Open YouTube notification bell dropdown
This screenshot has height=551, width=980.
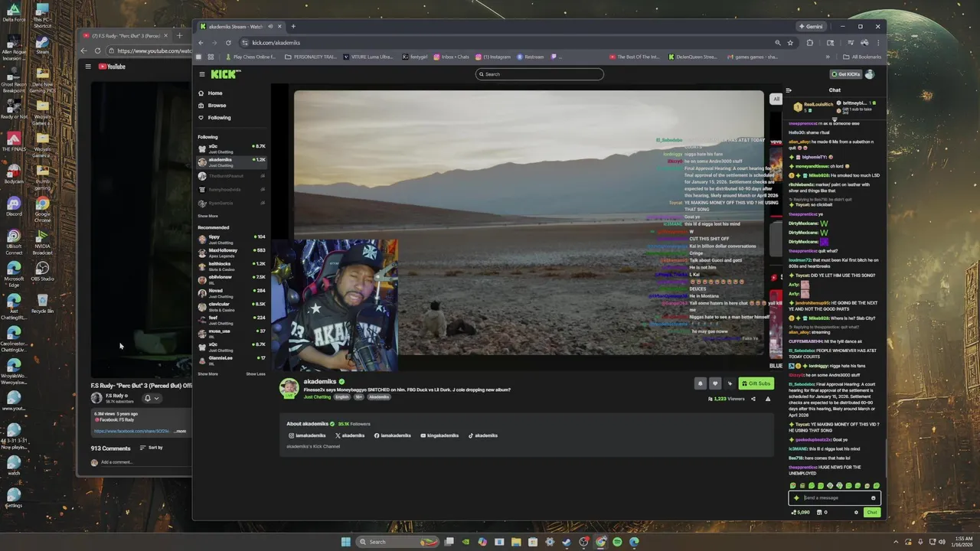pyautogui.click(x=151, y=398)
